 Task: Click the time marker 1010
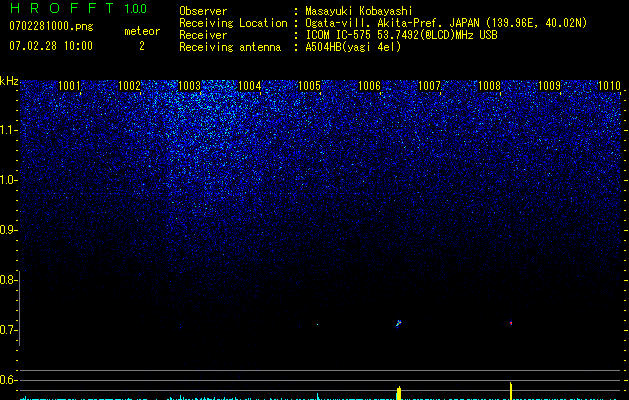coord(609,85)
